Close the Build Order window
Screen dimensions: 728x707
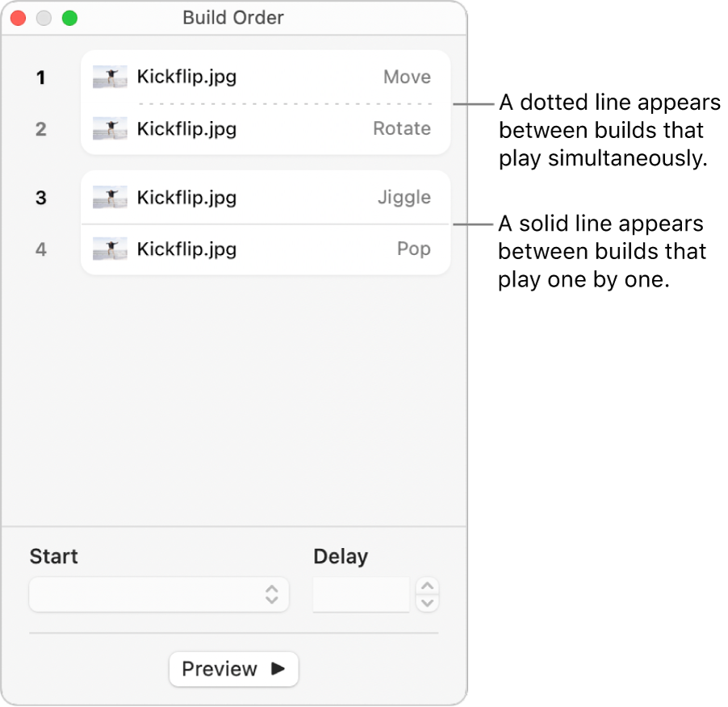pos(18,18)
